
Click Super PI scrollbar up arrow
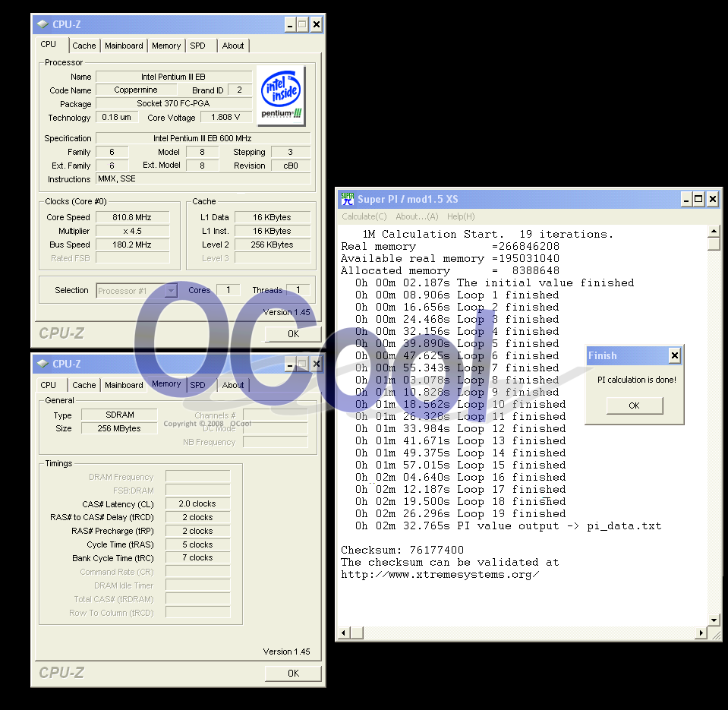tap(714, 231)
